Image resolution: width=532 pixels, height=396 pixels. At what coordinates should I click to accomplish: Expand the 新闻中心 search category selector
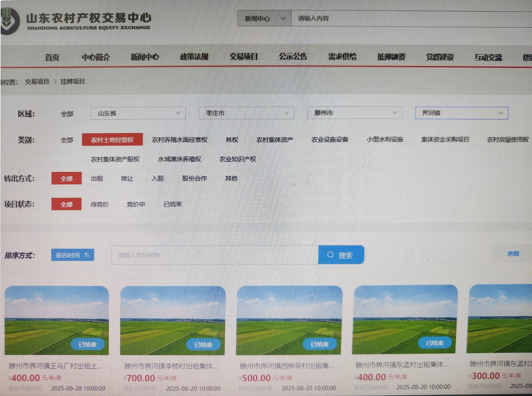pos(283,19)
